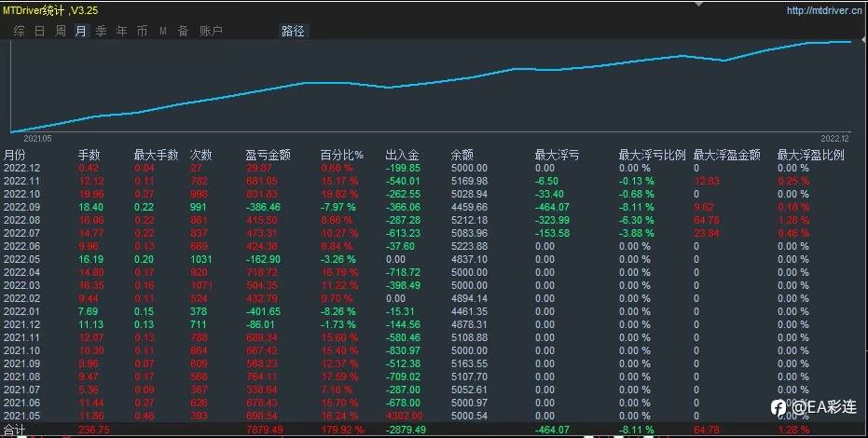Click balance value 5223.88
Image resolution: width=868 pixels, height=438 pixels.
pos(470,246)
